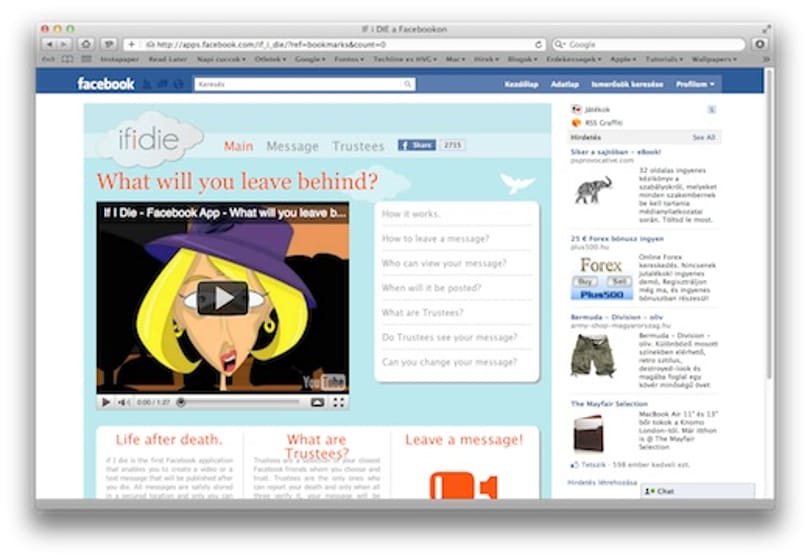Show hidden bookmarks via overflow chevron

point(766,59)
